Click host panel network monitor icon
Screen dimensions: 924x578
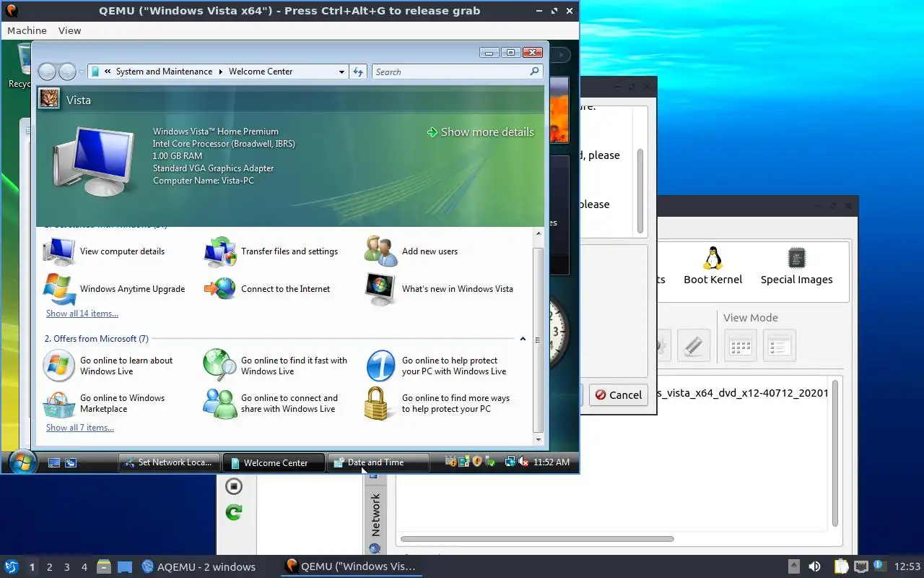pyautogui.click(x=860, y=566)
